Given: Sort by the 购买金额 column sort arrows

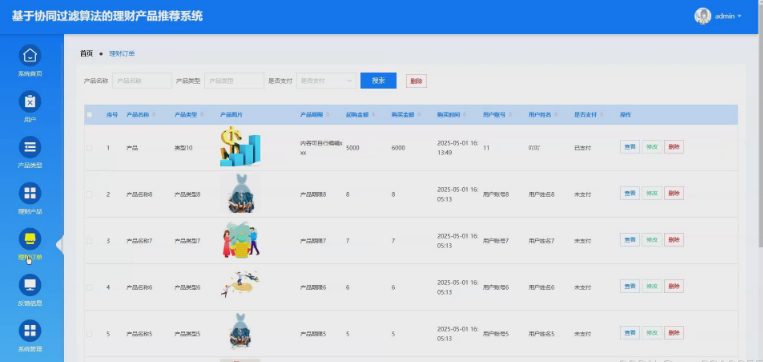Looking at the screenshot, I should coord(418,115).
